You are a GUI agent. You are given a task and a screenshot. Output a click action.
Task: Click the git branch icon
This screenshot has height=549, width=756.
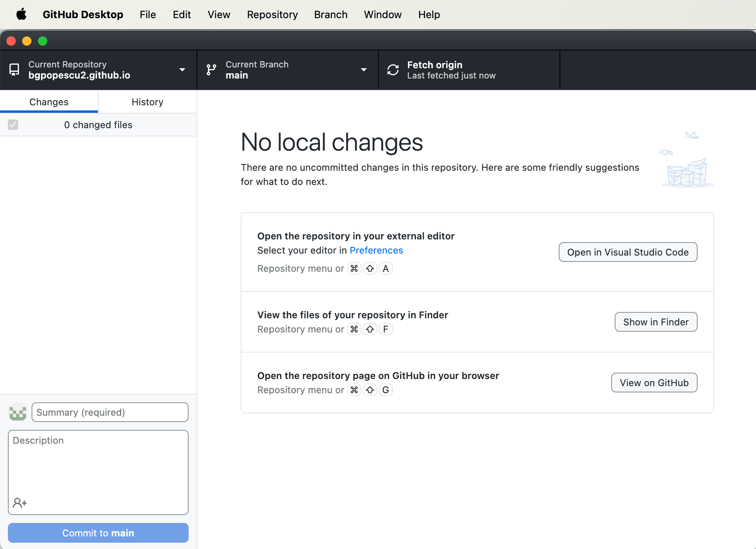(211, 70)
